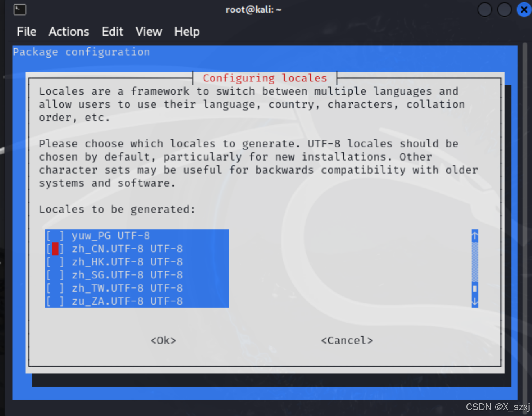Select the zu_ZA.UTF-8 UTF-8 locale text
The image size is (532, 416).
(127, 301)
